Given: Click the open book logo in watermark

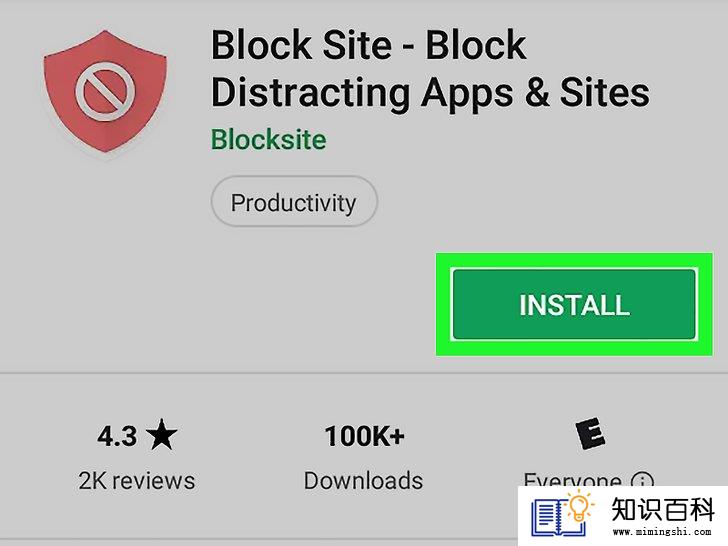Looking at the screenshot, I should [557, 517].
